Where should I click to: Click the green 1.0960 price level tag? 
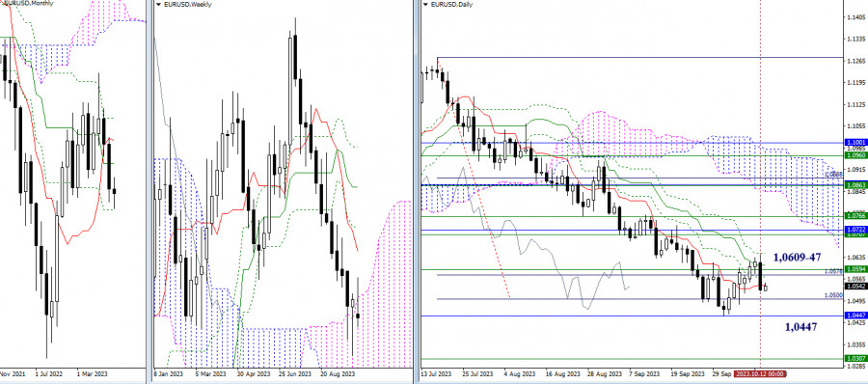point(855,155)
